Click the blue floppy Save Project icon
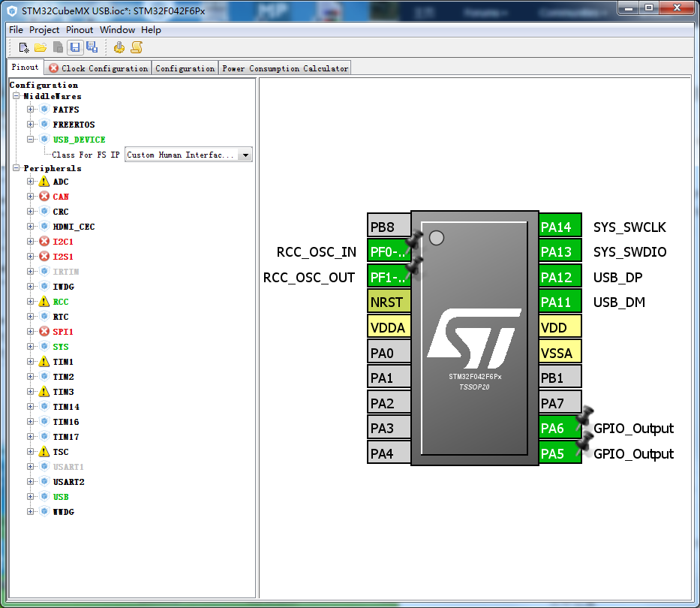 click(x=75, y=47)
